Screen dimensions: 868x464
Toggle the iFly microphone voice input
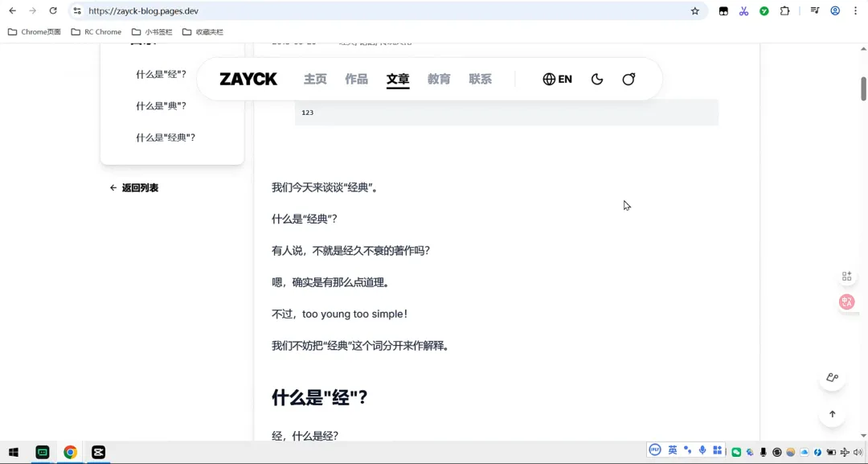tap(702, 450)
